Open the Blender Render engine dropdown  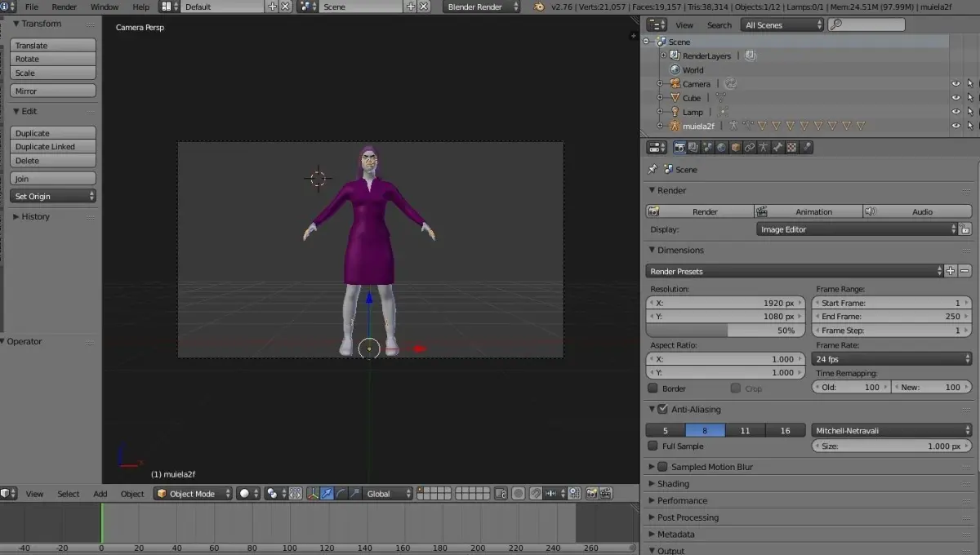coord(482,7)
